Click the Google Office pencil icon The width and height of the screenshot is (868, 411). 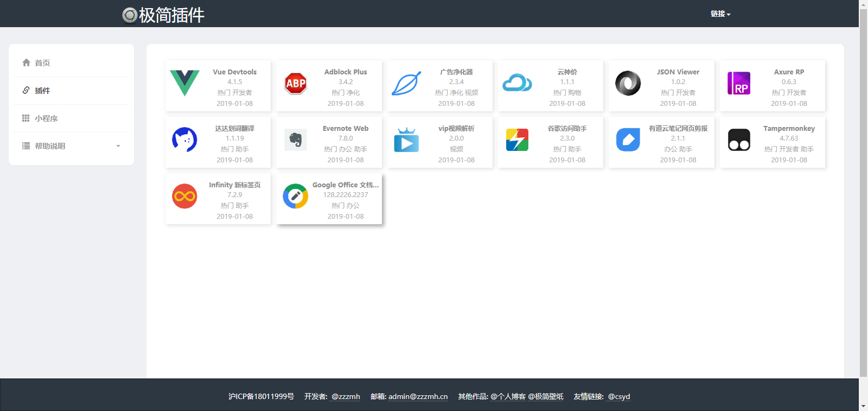296,196
